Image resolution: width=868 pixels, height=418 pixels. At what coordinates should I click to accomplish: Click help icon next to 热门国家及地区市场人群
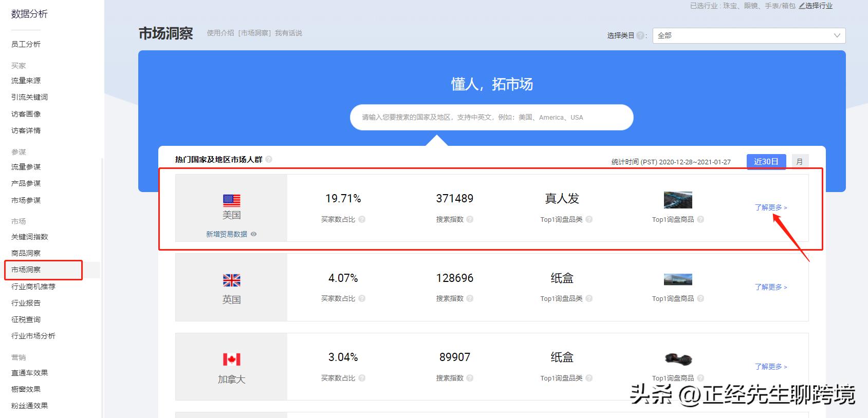269,159
